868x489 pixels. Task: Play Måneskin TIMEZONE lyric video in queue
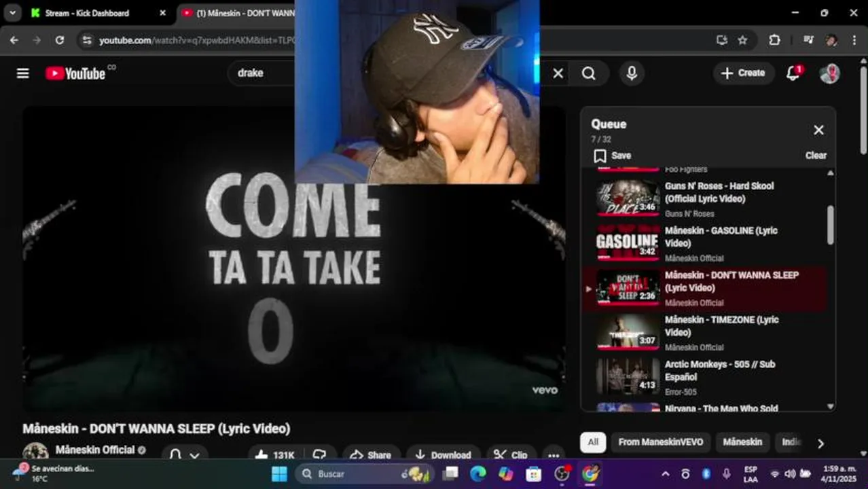(704, 333)
